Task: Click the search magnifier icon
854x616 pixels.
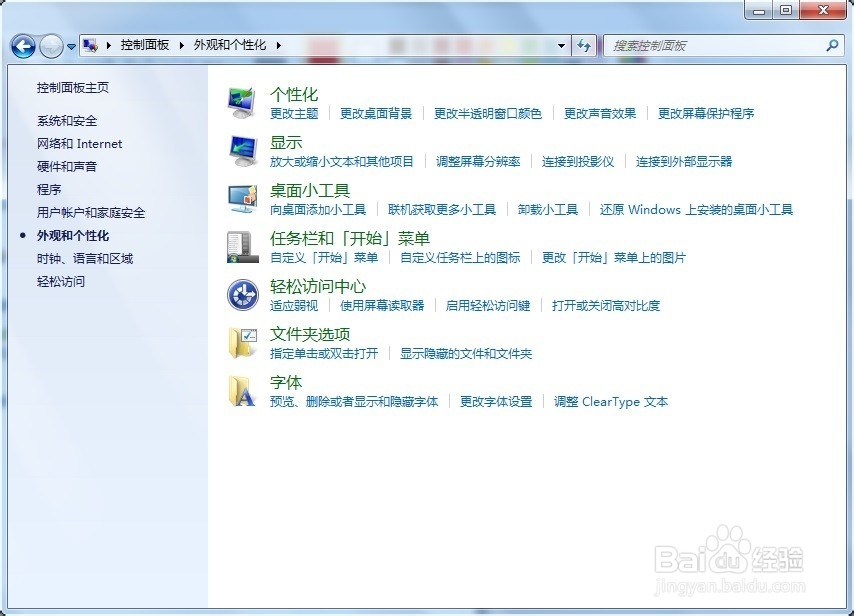Action: pyautogui.click(x=831, y=46)
